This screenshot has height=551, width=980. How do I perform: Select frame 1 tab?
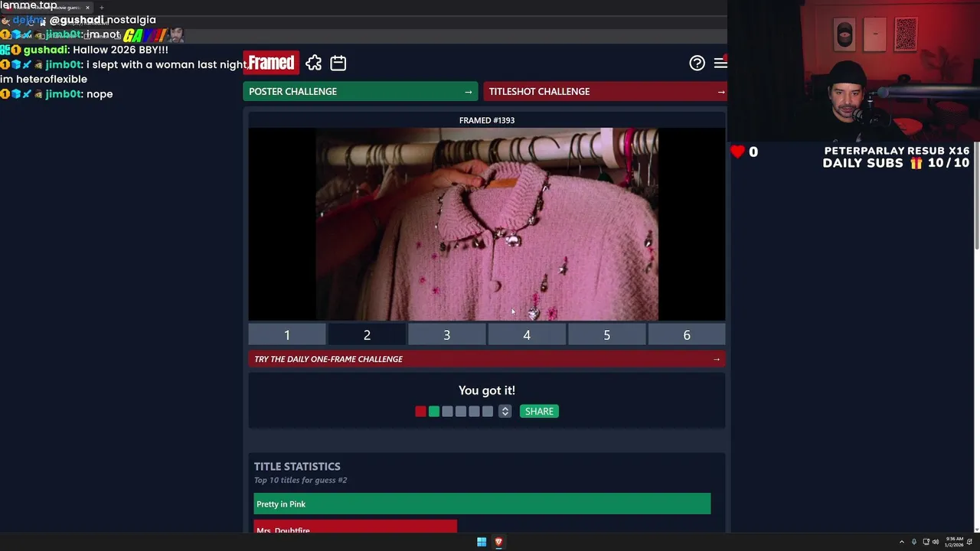(287, 334)
